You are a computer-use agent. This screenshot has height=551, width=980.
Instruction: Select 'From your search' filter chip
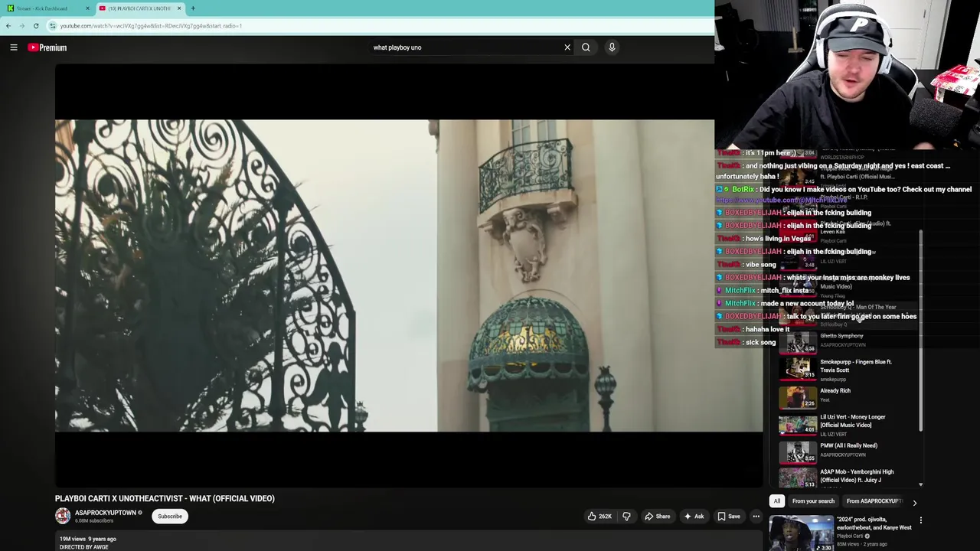coord(813,501)
